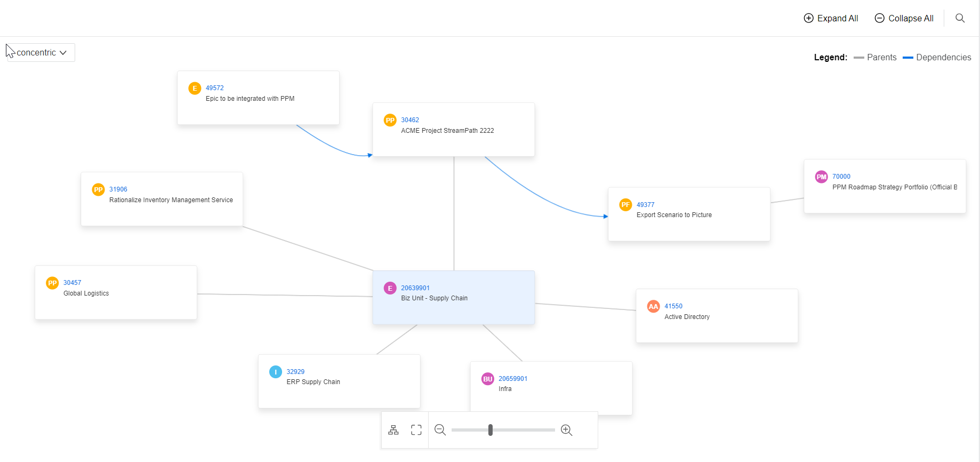Image resolution: width=980 pixels, height=462 pixels.
Task: Click the blue I badge on ERP Supply Chain
Action: 275,372
